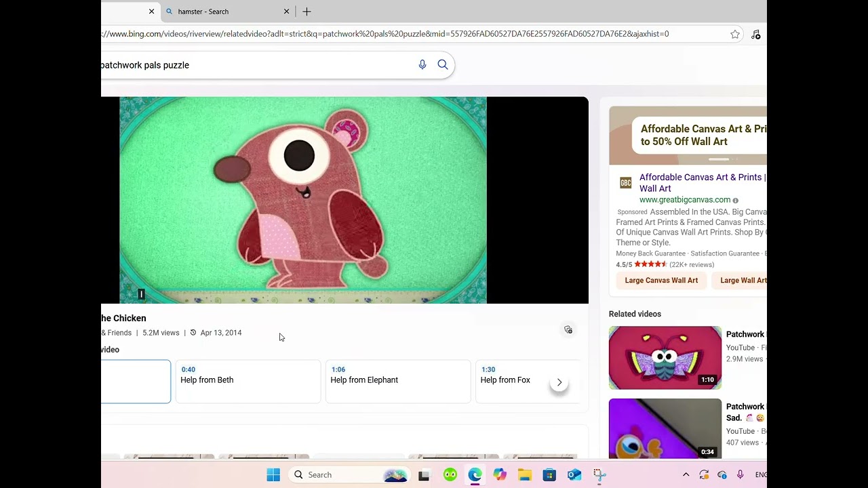This screenshot has width=868, height=488.
Task: Select the currently highlighted first chapter card
Action: (x=136, y=382)
